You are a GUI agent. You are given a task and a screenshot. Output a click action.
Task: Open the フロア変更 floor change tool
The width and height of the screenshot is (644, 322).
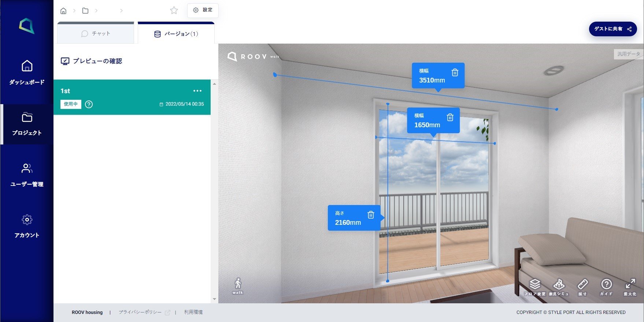click(x=535, y=286)
